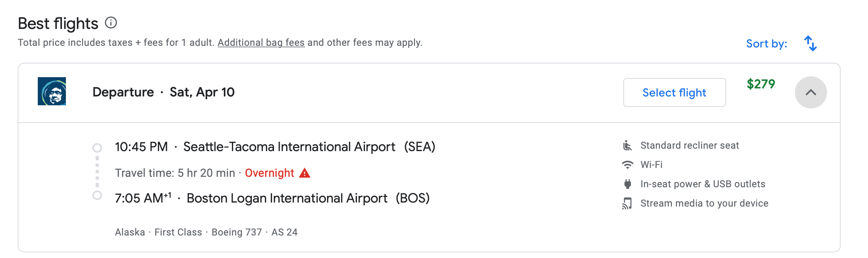This screenshot has height=258, width=868.
Task: Click the dotted itinerary timeline connector
Action: [96, 172]
